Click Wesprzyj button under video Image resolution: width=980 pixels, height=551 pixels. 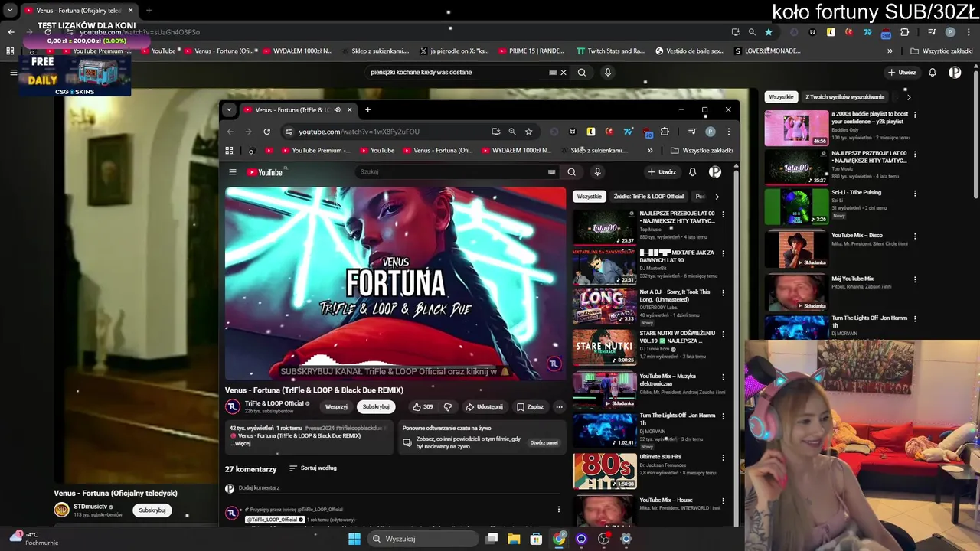tap(336, 407)
